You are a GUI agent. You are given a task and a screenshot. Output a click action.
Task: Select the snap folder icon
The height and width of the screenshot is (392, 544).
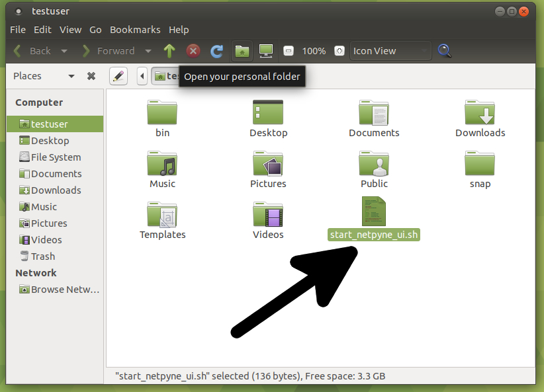[480, 163]
